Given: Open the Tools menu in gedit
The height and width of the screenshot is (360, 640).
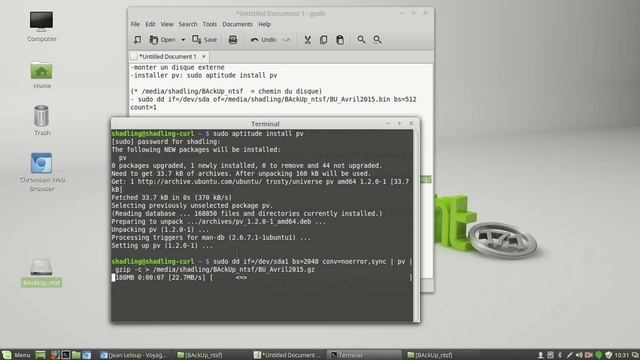Looking at the screenshot, I should 210,24.
